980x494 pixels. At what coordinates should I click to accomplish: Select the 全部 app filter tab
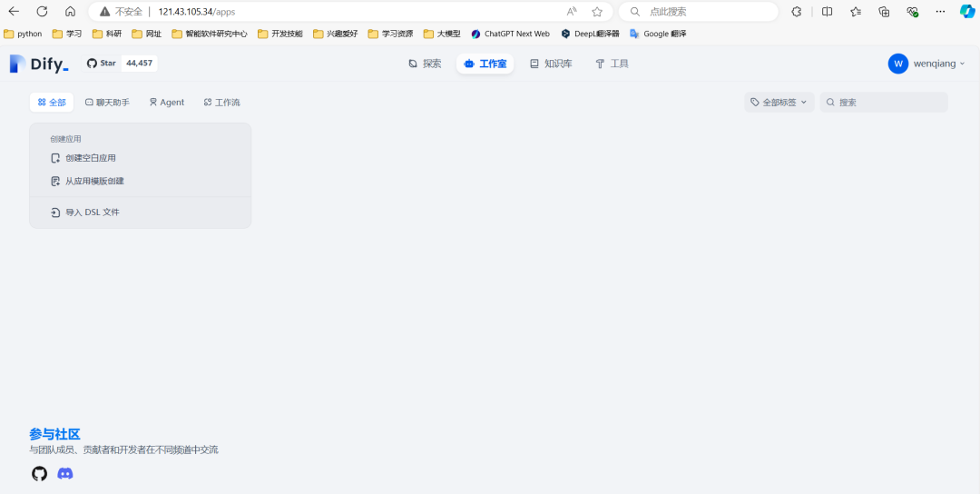51,102
